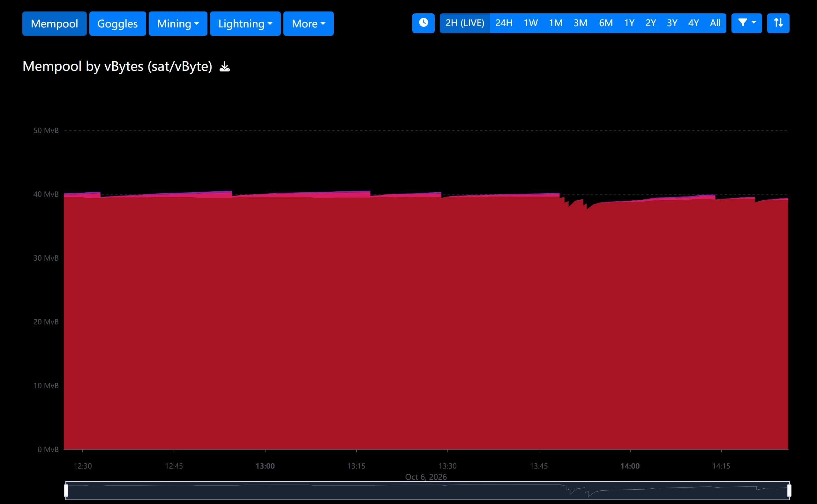Select the 2Y time range

[651, 23]
